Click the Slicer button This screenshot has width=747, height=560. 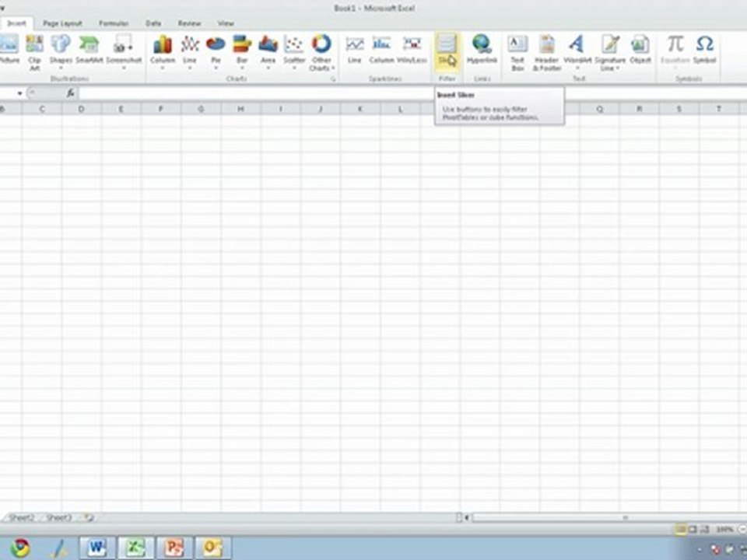click(447, 51)
